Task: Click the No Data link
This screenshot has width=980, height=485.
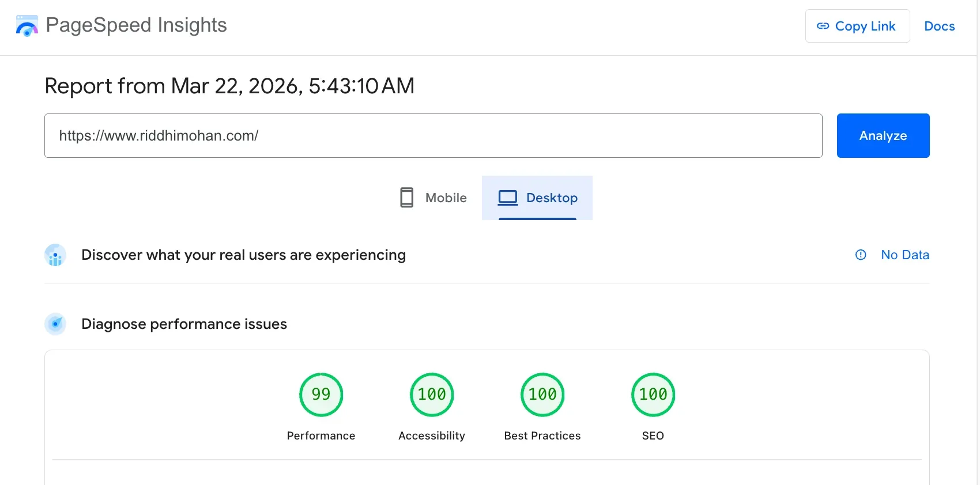Action: (x=904, y=255)
